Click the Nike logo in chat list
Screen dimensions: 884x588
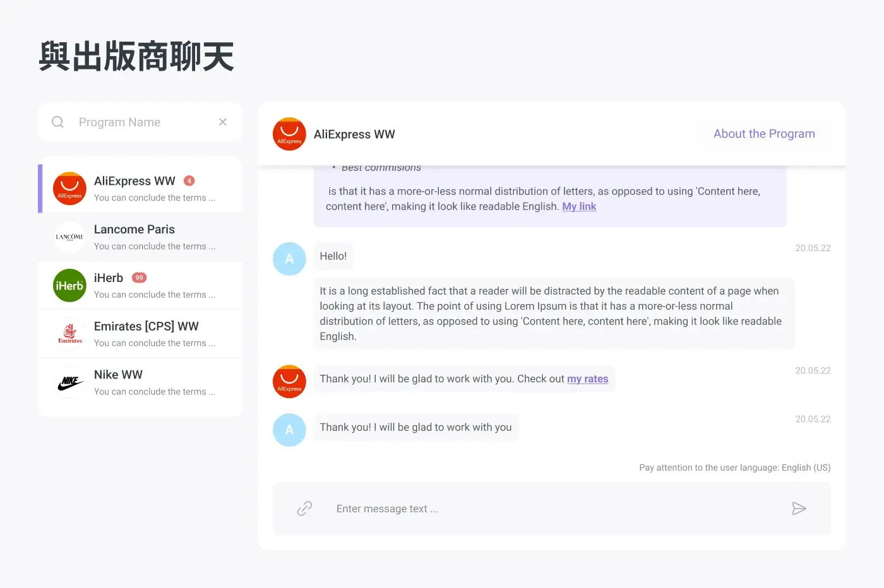coord(69,383)
